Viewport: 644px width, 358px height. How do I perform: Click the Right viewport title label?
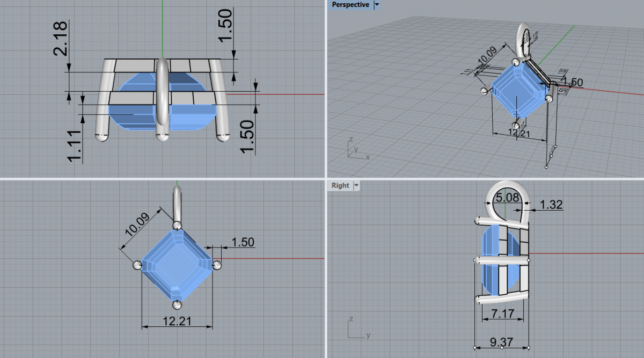click(340, 185)
